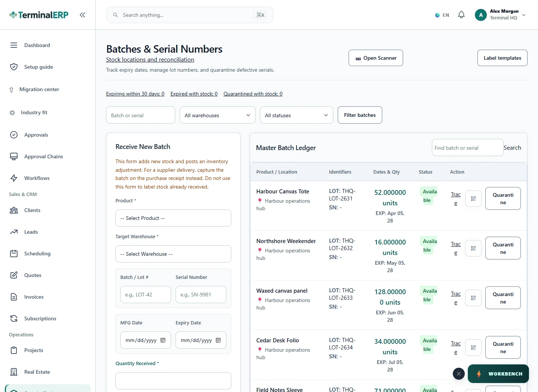Open the Subscriptions sidebar item
Screen dimensions: 538x392
point(40,318)
